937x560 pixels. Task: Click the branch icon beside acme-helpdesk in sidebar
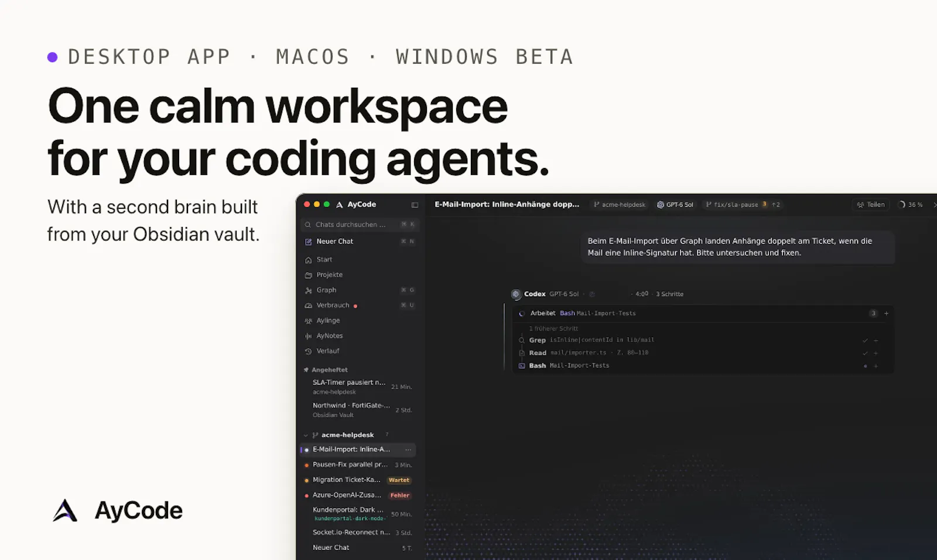pyautogui.click(x=315, y=435)
